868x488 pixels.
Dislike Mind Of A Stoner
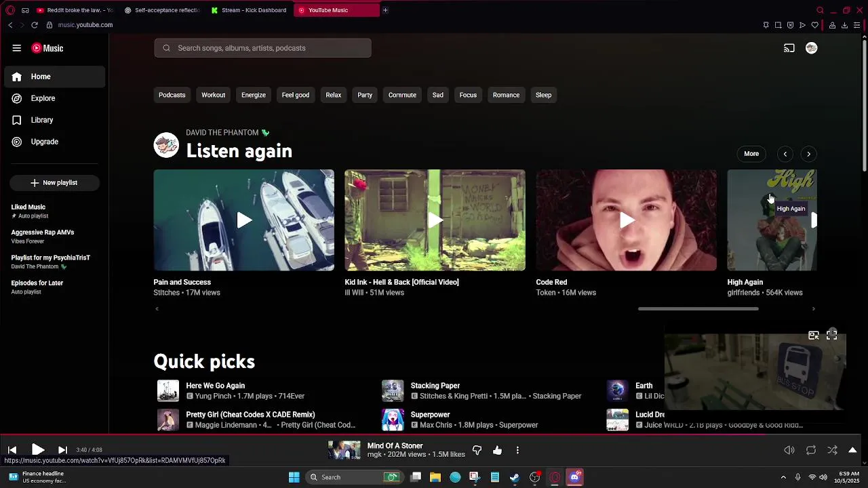477,450
